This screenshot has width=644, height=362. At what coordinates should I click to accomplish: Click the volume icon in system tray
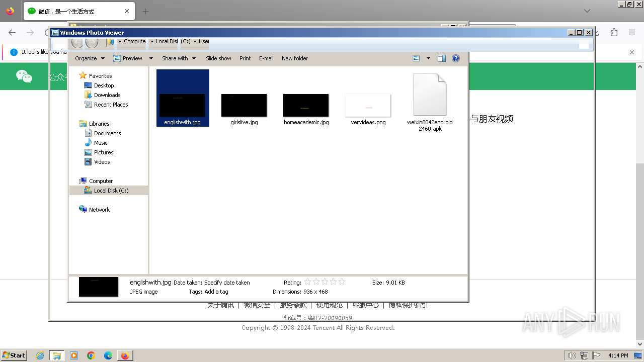(x=572, y=355)
